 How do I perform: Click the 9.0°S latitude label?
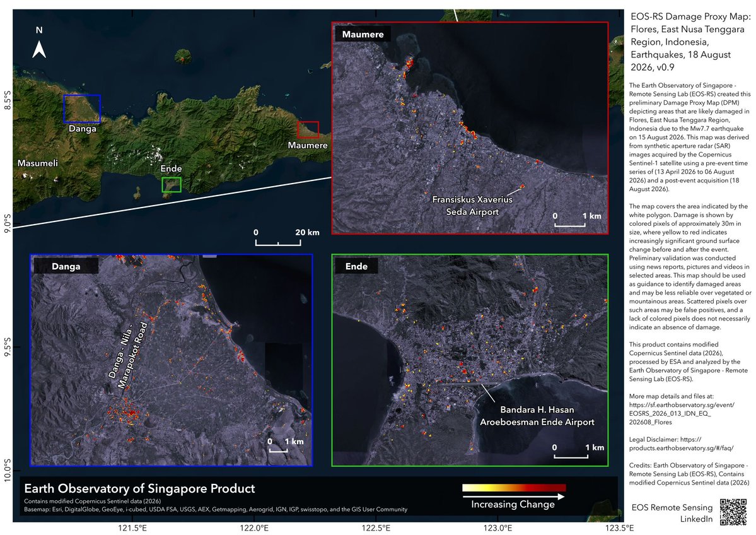pos(7,224)
